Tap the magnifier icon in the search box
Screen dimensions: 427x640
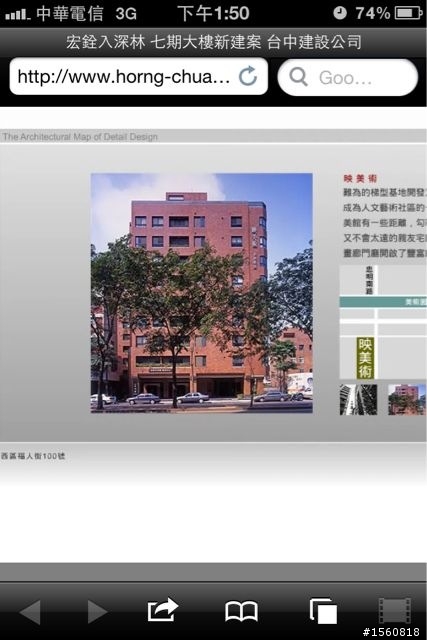[x=298, y=77]
